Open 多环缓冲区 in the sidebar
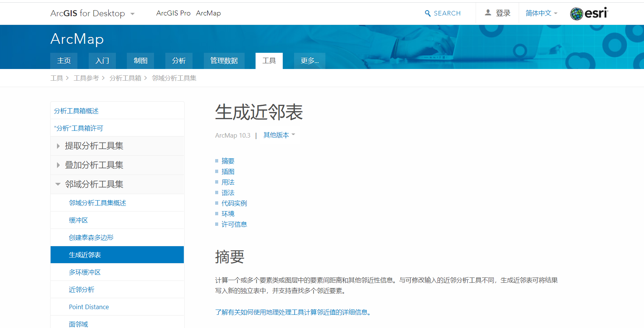 117,272
